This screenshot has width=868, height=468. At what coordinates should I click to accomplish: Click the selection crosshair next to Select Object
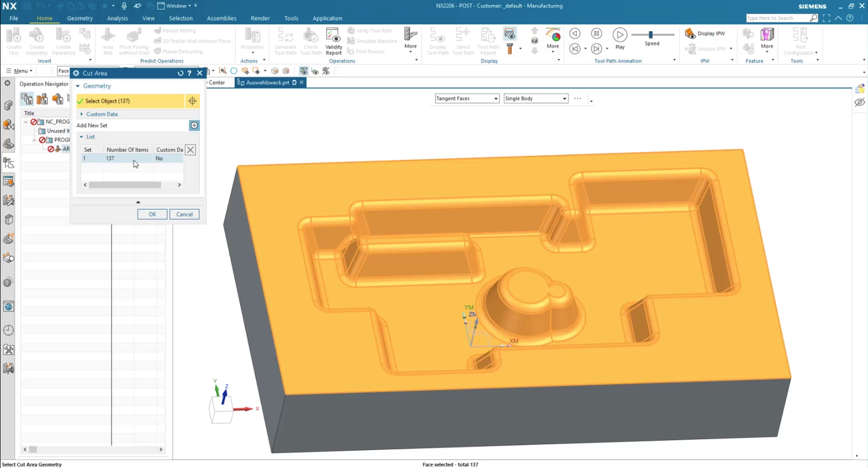click(192, 101)
